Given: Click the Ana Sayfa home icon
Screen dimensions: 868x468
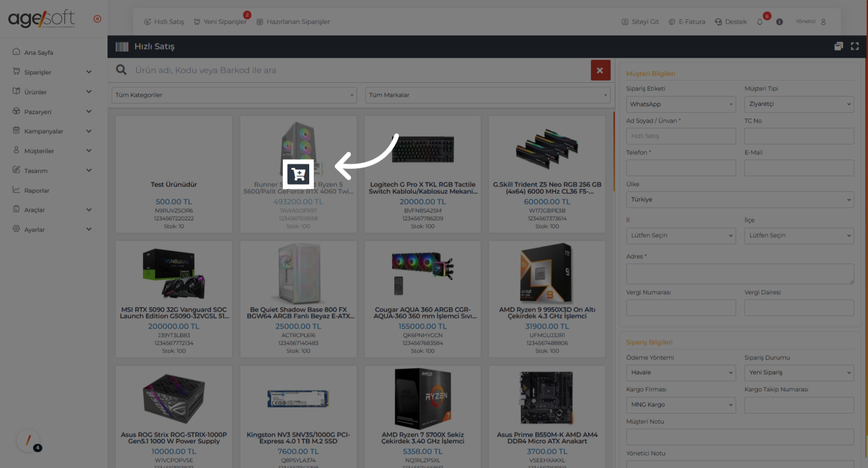Looking at the screenshot, I should pyautogui.click(x=16, y=52).
